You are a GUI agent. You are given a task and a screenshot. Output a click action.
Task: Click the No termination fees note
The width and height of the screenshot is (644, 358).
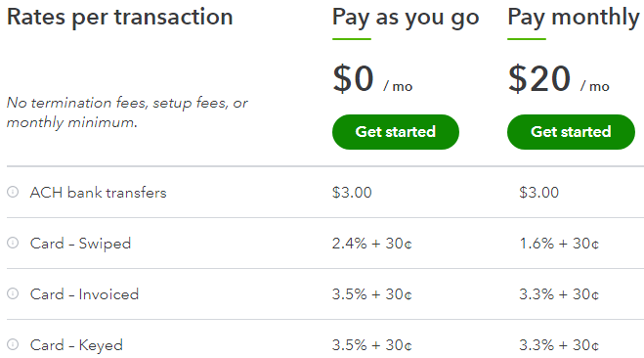click(127, 112)
